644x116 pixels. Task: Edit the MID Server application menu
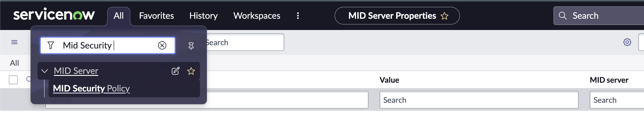175,71
